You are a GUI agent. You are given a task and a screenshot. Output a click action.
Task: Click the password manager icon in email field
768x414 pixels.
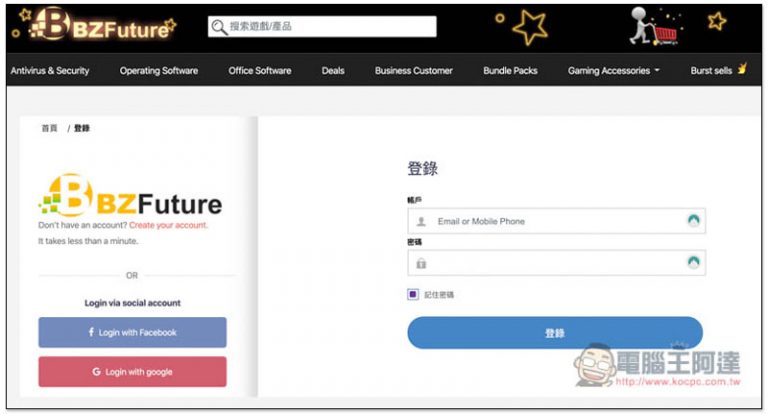693,220
